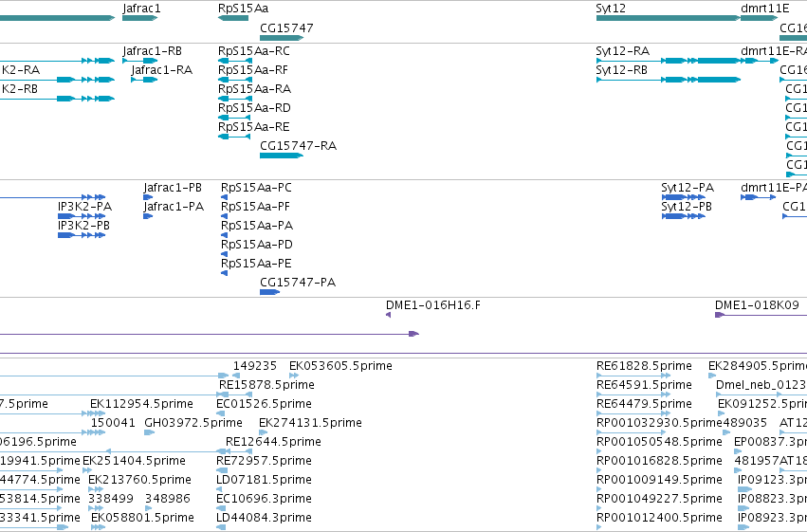Image resolution: width=807 pixels, height=532 pixels.
Task: Select transcript Jafrac1-RA
Action: 144,80
